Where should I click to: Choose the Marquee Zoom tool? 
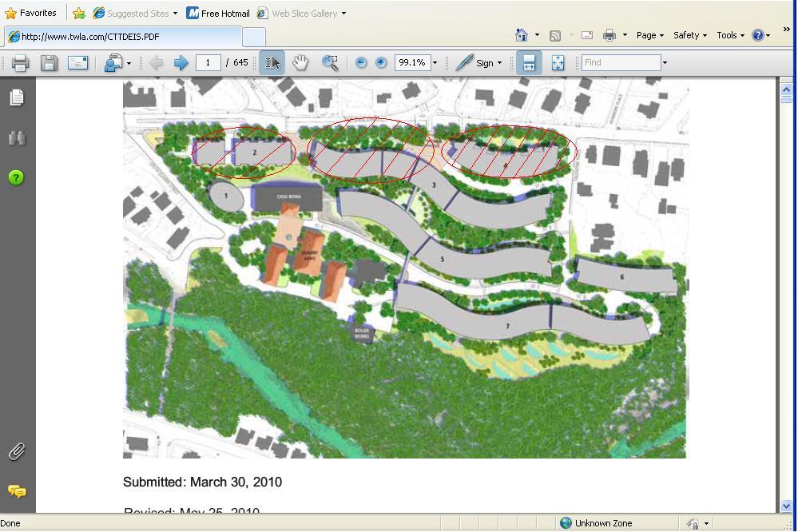coord(329,63)
